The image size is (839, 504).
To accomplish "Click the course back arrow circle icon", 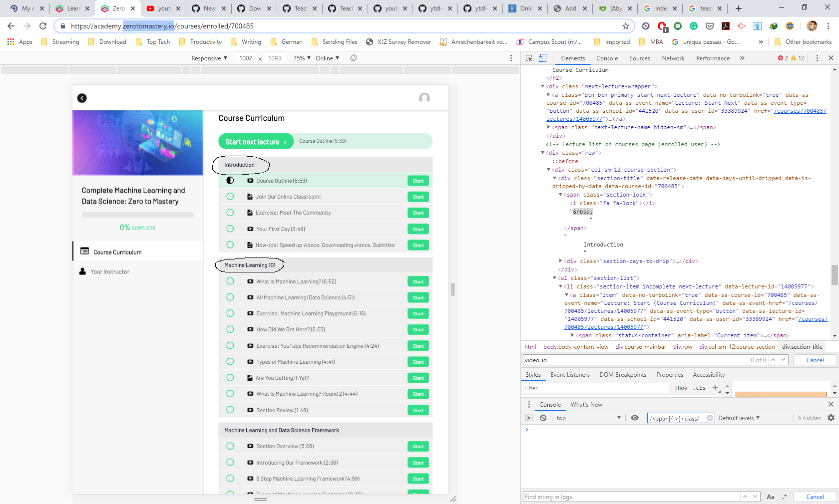I will coord(82,98).
